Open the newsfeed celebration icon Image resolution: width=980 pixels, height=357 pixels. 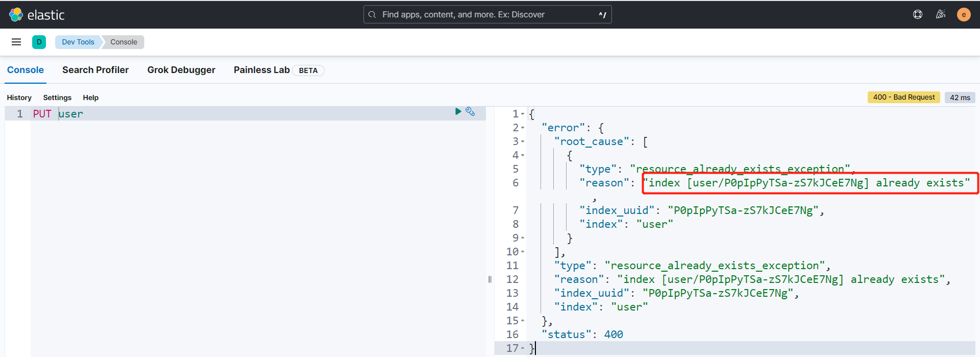pyautogui.click(x=940, y=14)
